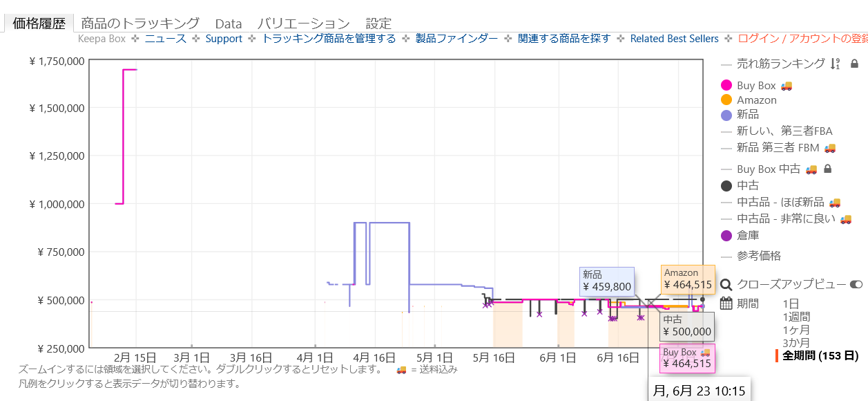The height and width of the screenshot is (401, 868).
Task: Open the 製品ファインダー link
Action: (x=456, y=39)
